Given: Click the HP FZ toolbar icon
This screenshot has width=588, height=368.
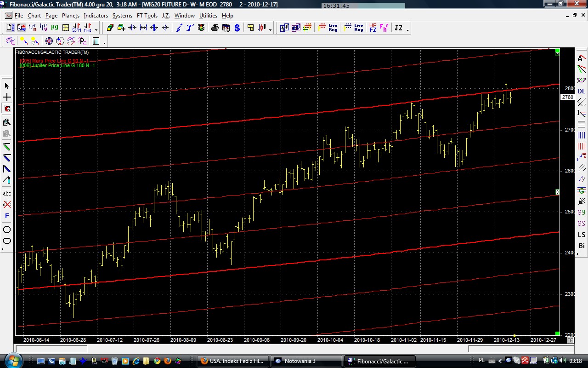Looking at the screenshot, I should (x=373, y=28).
